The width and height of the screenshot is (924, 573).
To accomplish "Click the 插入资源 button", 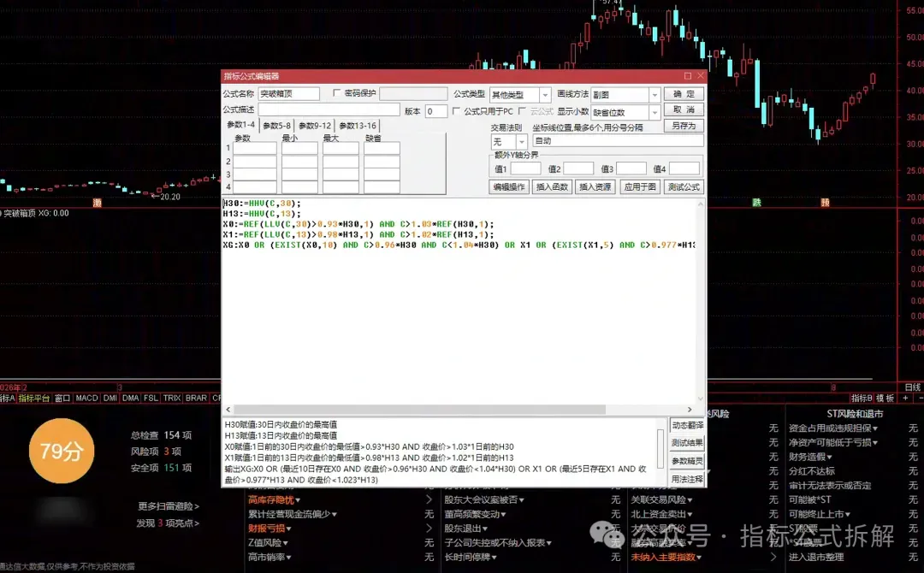I will click(595, 186).
